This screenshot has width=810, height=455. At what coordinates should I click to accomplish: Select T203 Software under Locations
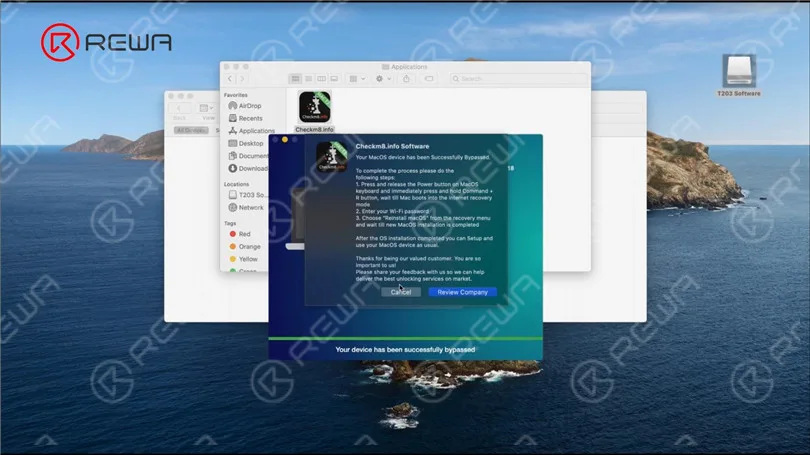(247, 195)
